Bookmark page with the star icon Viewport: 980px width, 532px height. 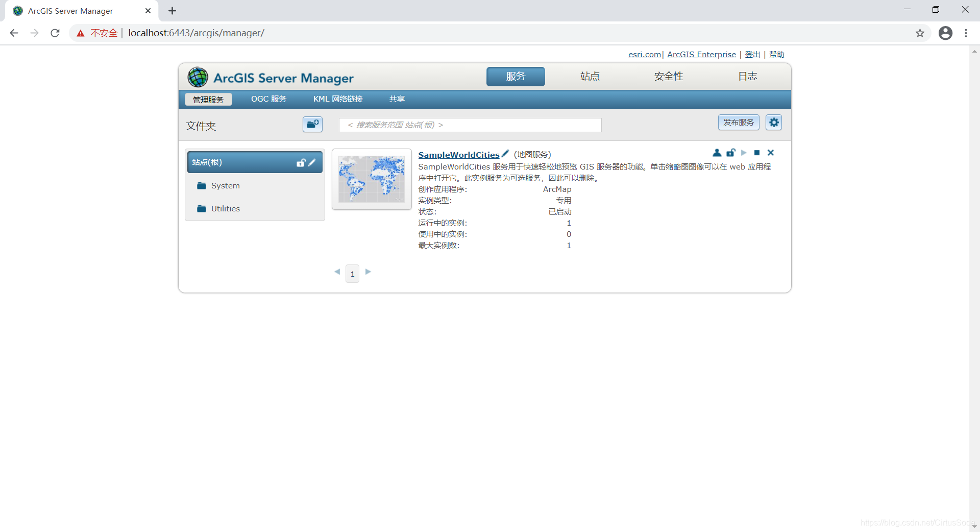920,33
